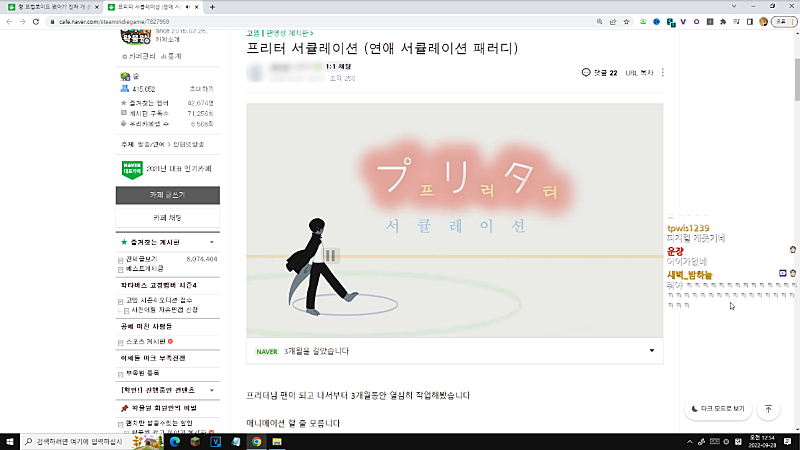
Task: Click the purple circle extension icon
Action: (x=696, y=22)
